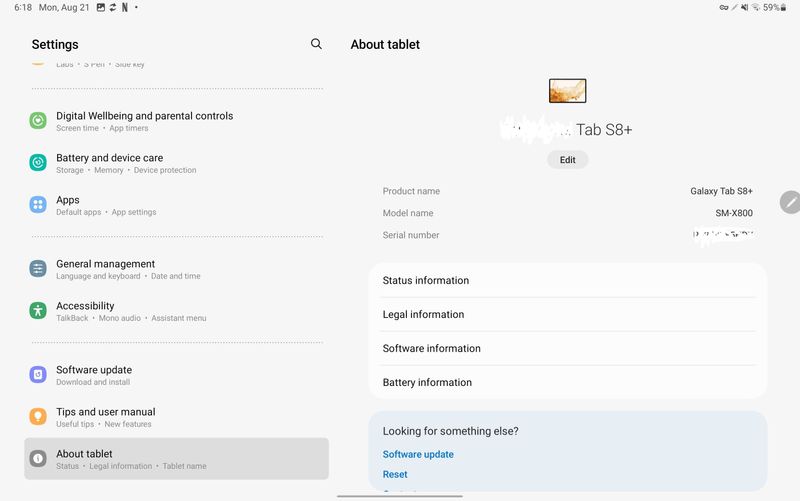Tap the battery percentage in status bar
Viewport: 800px width, 501px height.
click(x=771, y=7)
